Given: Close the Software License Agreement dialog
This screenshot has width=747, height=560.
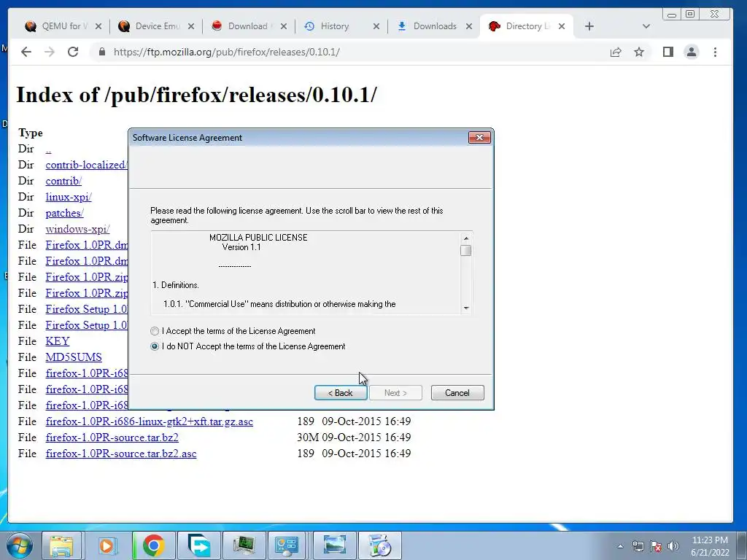Looking at the screenshot, I should (x=480, y=138).
